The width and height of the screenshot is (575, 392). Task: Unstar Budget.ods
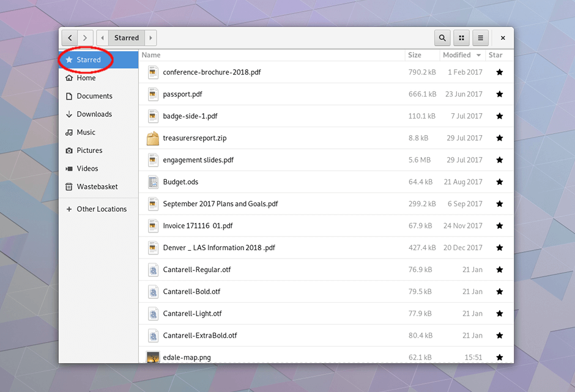click(500, 182)
